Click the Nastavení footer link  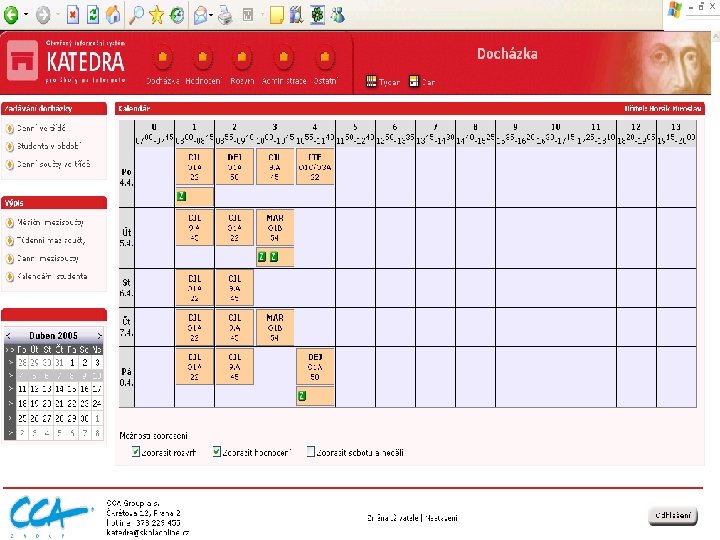coord(441,518)
